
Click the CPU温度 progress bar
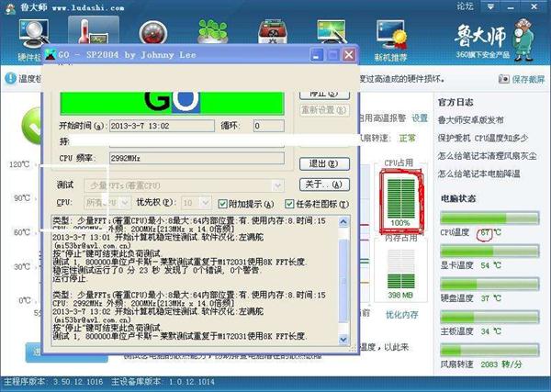(x=489, y=218)
